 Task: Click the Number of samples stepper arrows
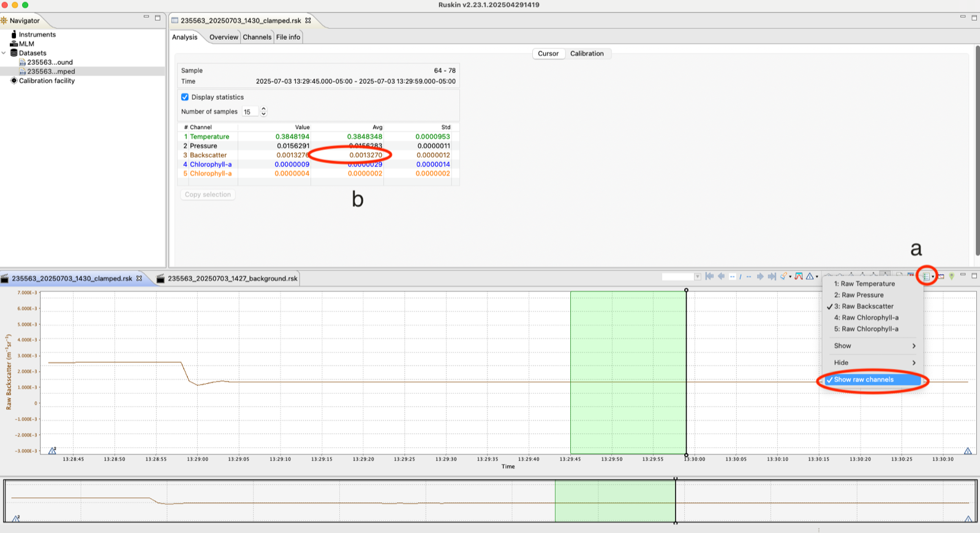click(x=263, y=111)
